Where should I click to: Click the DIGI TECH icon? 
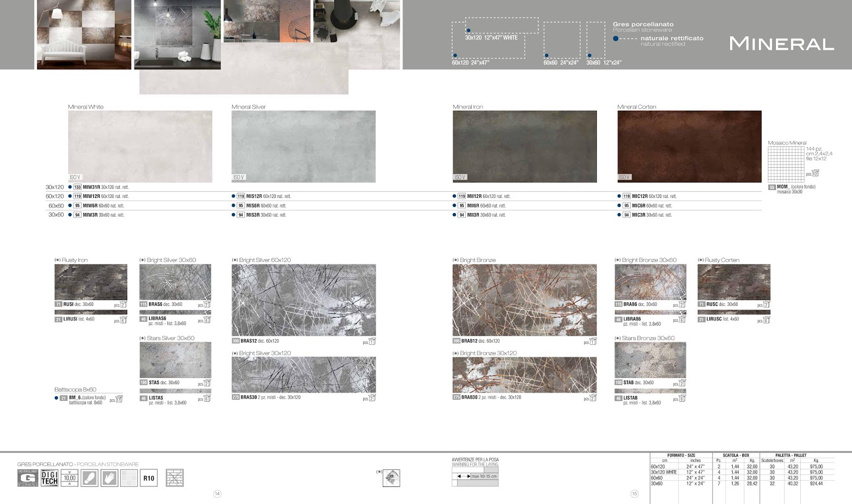coord(50,478)
